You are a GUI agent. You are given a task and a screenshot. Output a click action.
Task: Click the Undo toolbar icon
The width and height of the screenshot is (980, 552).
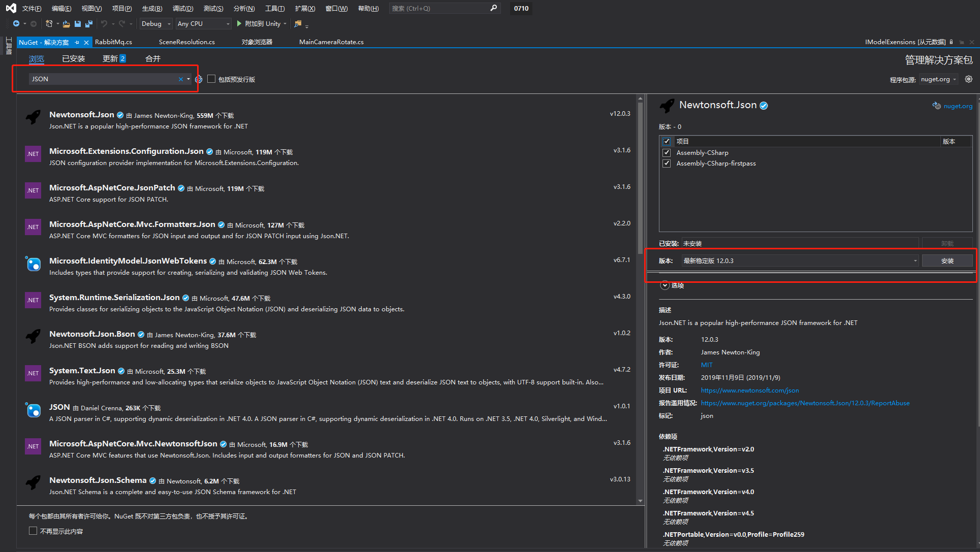pos(104,24)
